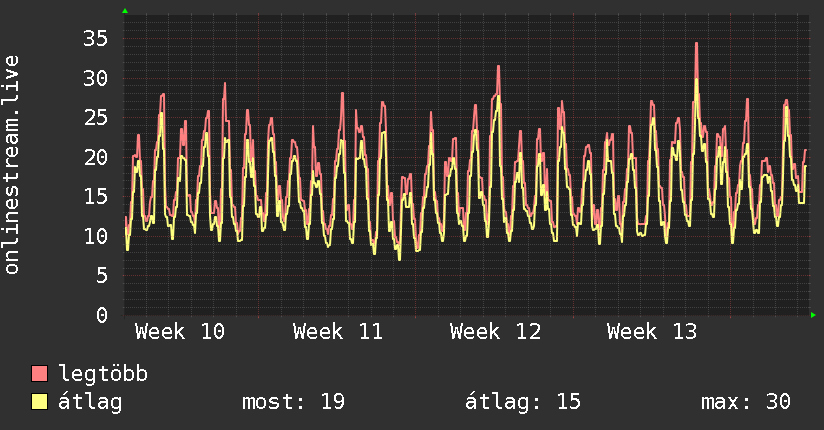Screen dimensions: 824x430
Task: Click the 'most: 19' value
Action: (293, 402)
